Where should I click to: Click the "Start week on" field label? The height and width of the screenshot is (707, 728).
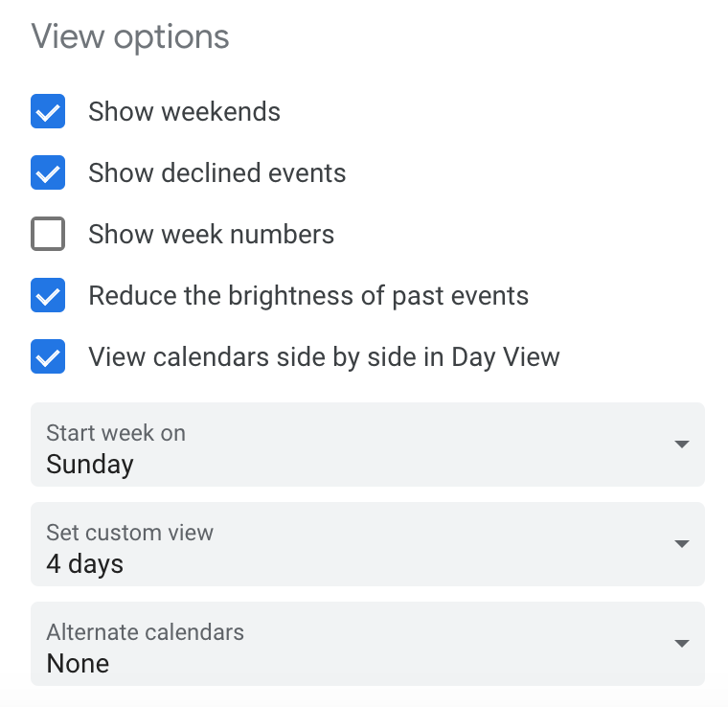(x=116, y=433)
